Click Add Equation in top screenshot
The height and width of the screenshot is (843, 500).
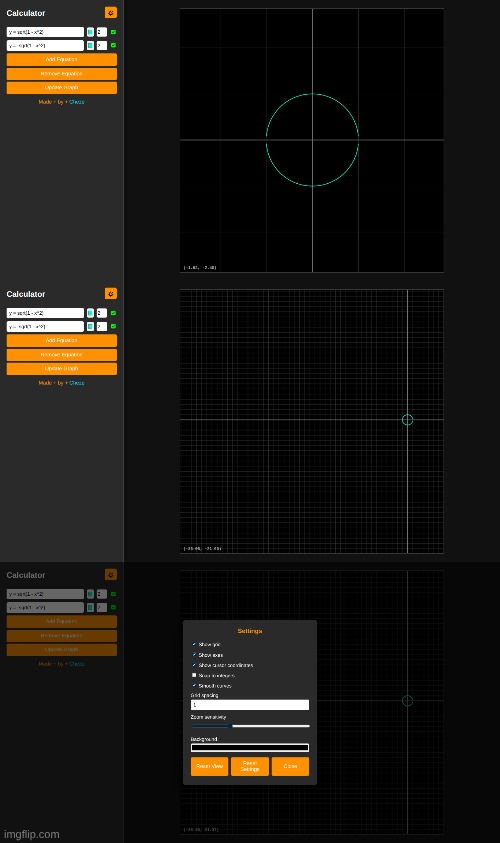click(62, 60)
